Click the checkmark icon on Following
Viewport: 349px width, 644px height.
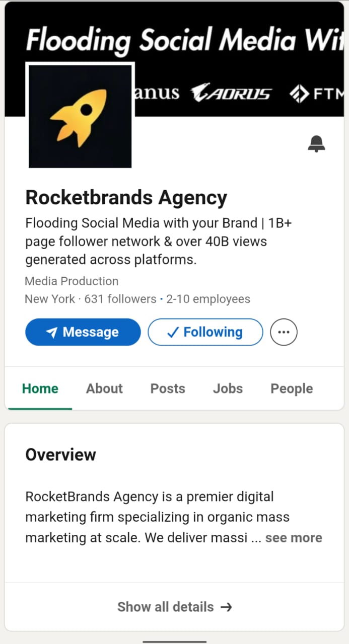[173, 333]
